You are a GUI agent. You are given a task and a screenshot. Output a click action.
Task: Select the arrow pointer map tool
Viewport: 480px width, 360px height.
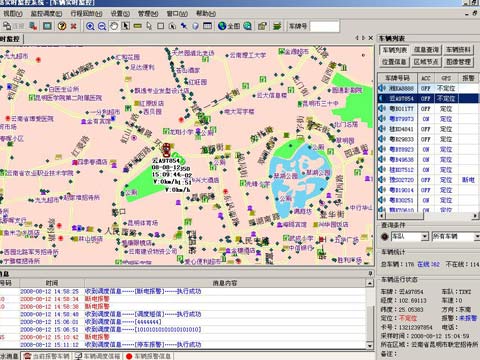click(x=126, y=26)
